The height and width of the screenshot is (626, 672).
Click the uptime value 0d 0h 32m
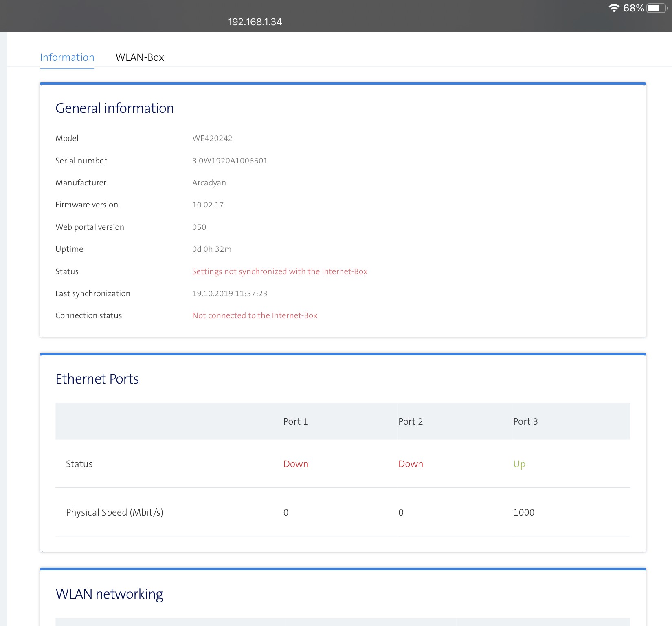point(212,249)
